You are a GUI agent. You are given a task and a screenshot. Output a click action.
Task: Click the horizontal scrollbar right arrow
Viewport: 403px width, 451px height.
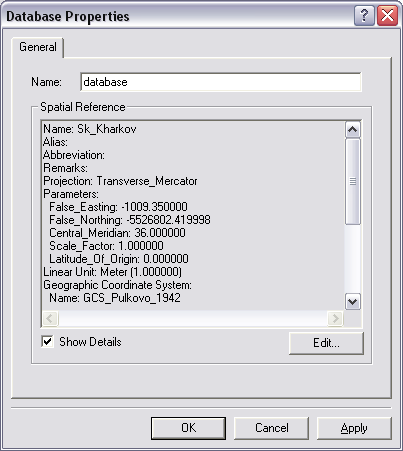(x=335, y=318)
